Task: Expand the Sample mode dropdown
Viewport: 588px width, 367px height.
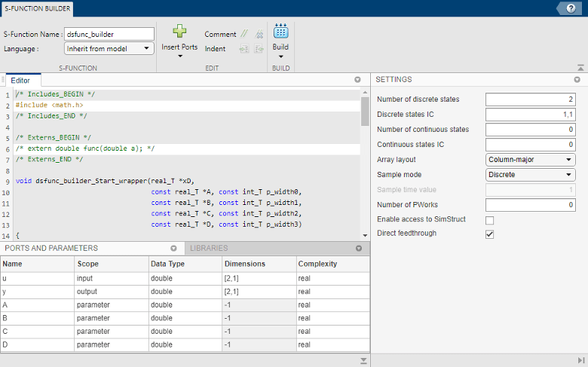Action: [x=531, y=175]
